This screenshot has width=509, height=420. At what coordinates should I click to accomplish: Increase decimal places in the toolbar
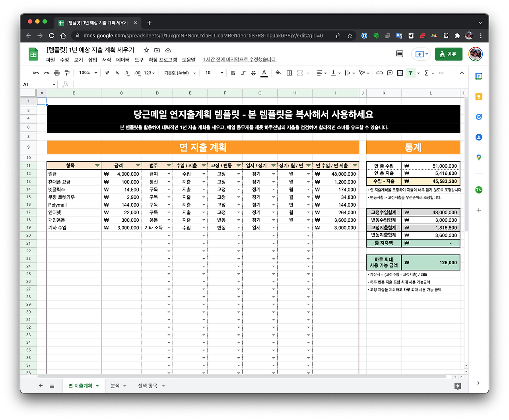pyautogui.click(x=137, y=73)
